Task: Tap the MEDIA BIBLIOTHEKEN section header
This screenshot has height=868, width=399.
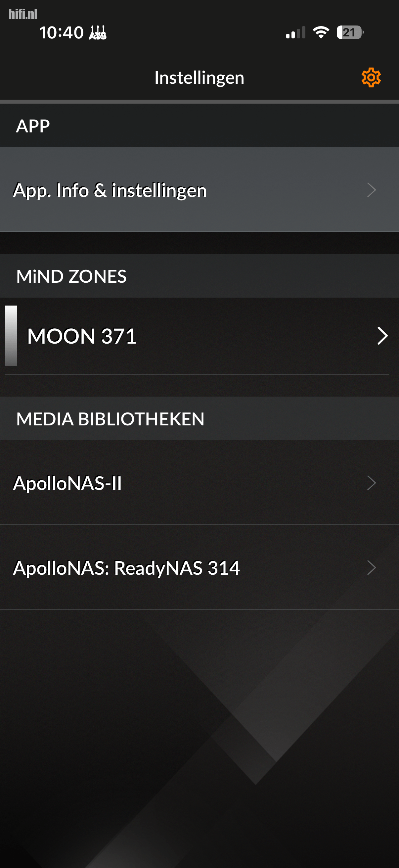Action: [x=110, y=419]
